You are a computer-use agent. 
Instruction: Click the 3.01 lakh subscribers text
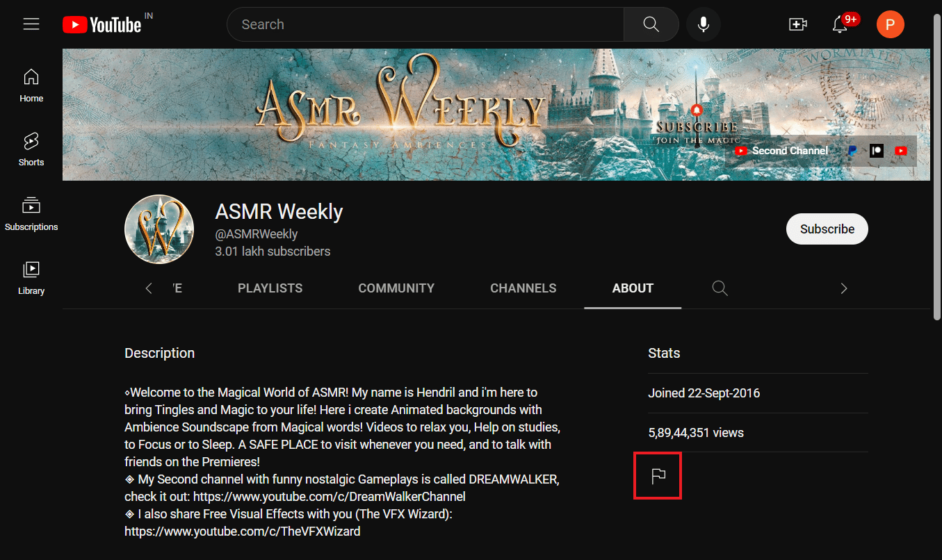(x=273, y=252)
